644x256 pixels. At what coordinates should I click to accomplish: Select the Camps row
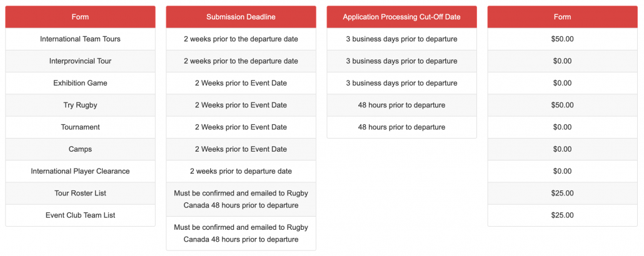[x=80, y=149]
